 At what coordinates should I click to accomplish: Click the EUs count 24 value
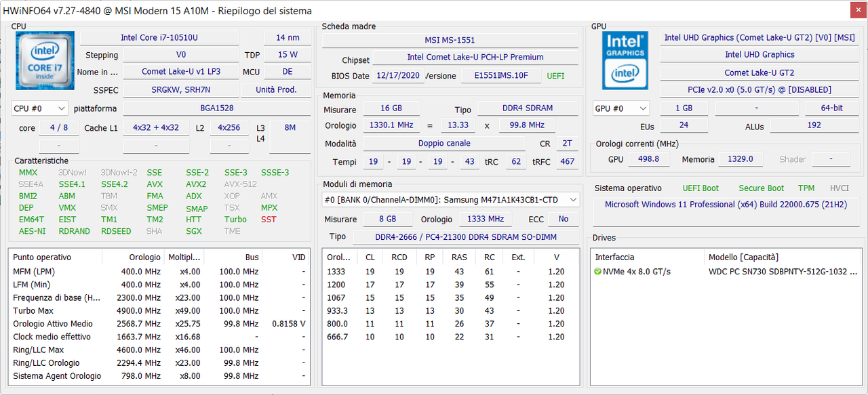[x=684, y=125]
